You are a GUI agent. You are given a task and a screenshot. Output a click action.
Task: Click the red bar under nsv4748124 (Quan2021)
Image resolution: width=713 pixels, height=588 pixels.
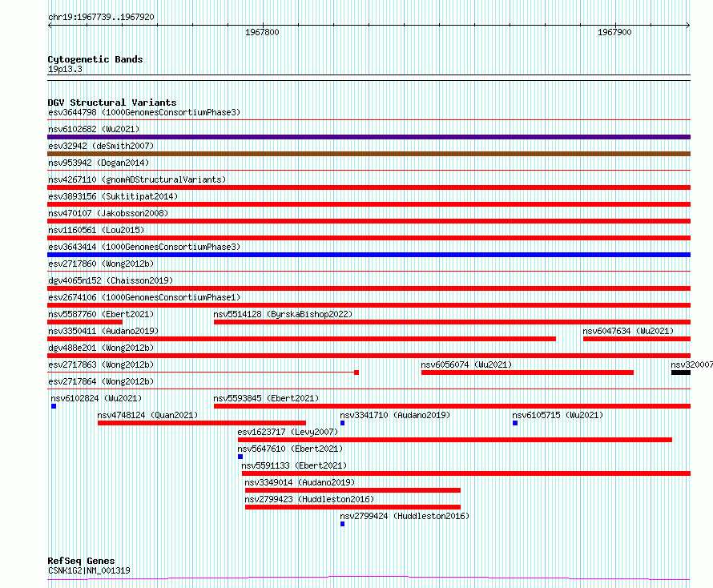pos(201,423)
